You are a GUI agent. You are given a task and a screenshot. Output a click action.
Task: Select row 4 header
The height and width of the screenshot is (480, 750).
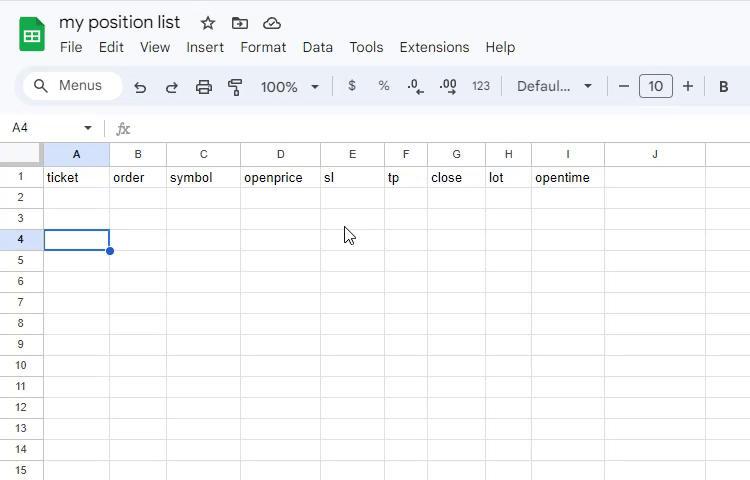click(x=21, y=240)
